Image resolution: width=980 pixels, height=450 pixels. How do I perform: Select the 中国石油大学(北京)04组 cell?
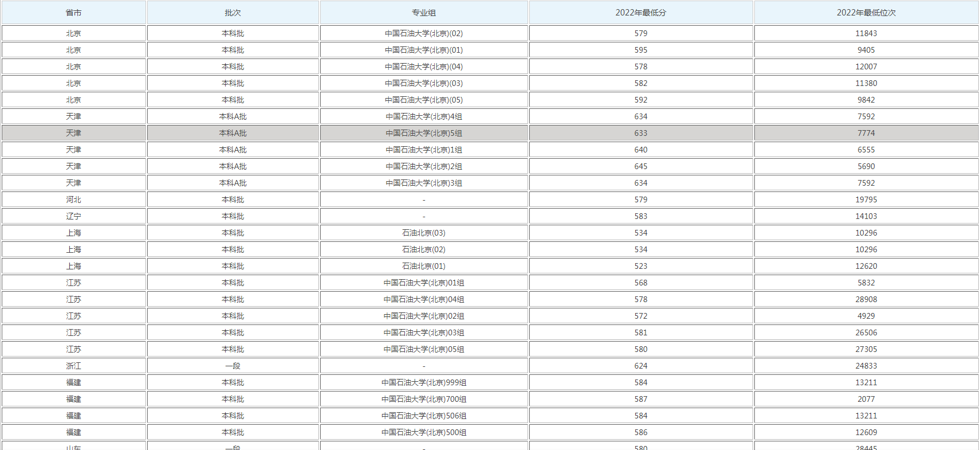click(424, 299)
